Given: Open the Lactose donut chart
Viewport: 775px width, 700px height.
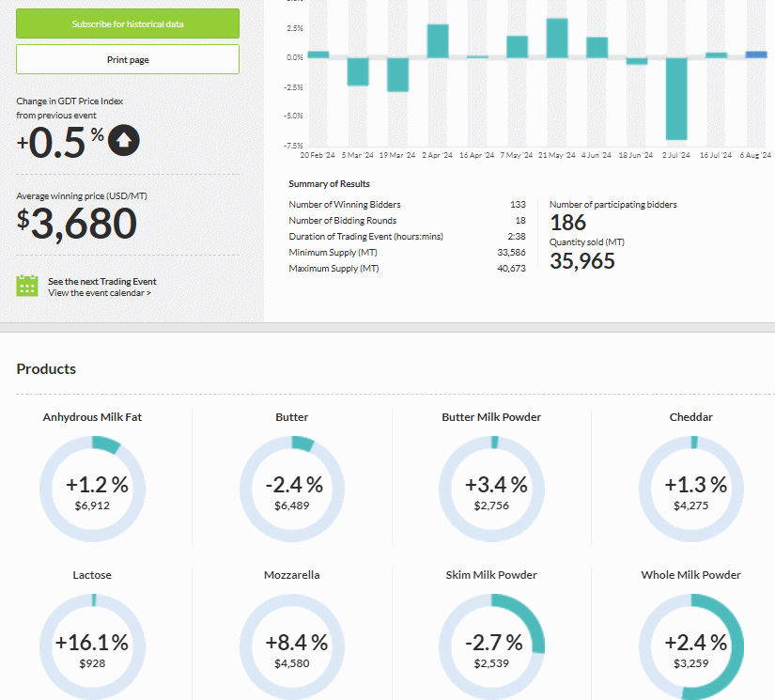Looking at the screenshot, I should point(92,646).
